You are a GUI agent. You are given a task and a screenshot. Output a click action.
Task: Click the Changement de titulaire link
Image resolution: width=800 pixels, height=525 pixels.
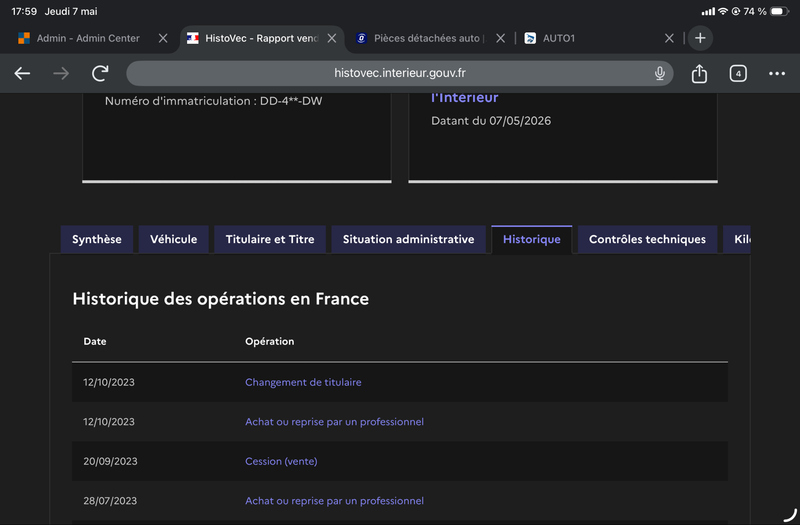(x=303, y=382)
